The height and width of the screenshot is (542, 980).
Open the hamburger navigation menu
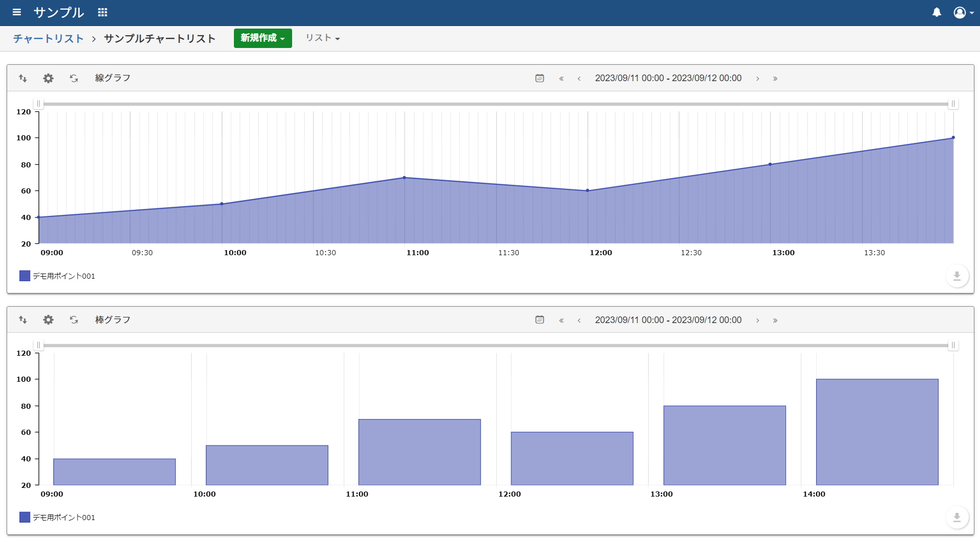coord(17,12)
